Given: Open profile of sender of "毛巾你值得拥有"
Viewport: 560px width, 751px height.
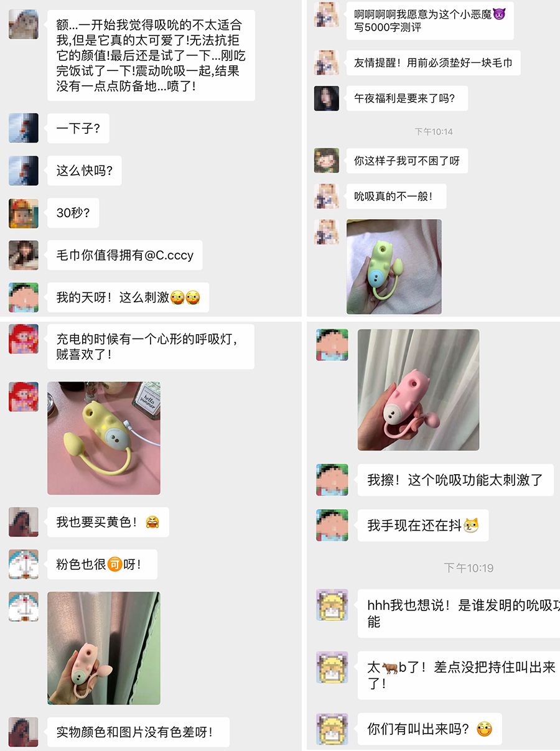Looking at the screenshot, I should click(24, 255).
